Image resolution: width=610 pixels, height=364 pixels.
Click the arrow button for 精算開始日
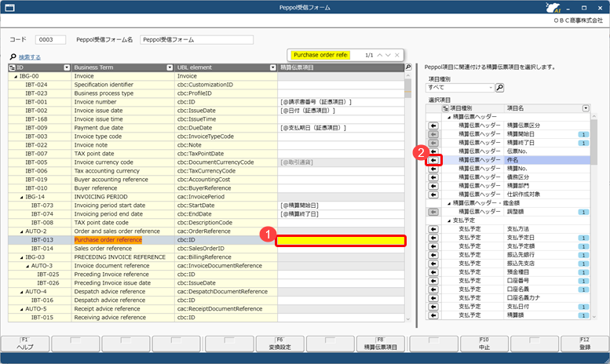[x=433, y=134]
